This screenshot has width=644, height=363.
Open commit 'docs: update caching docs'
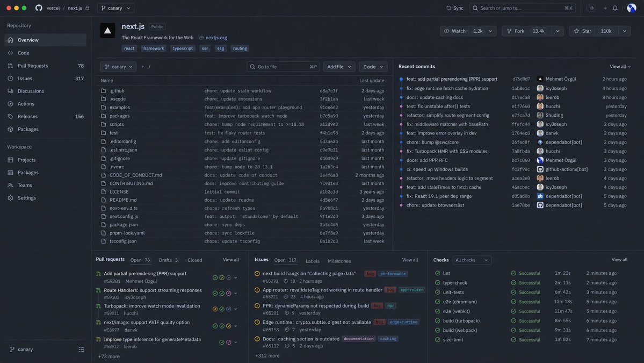[x=435, y=97]
